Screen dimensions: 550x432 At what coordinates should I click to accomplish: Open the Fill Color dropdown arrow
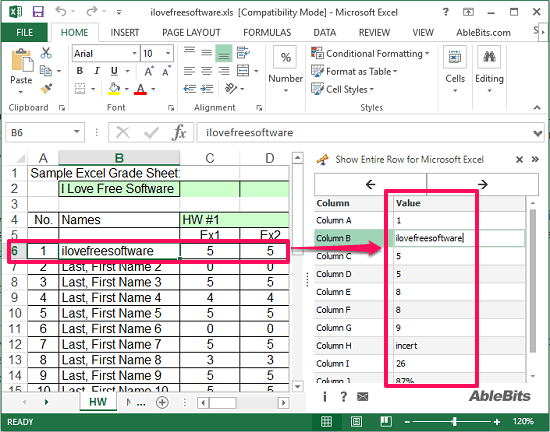point(127,89)
